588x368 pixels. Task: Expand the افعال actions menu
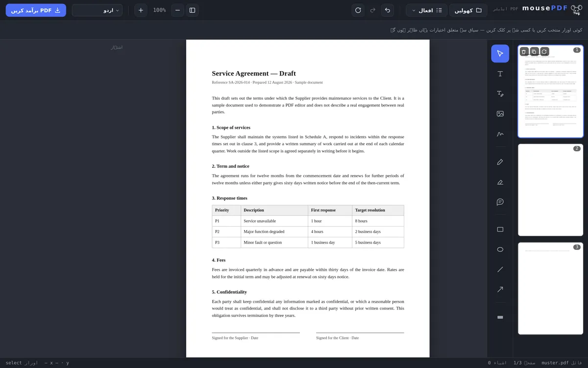[x=426, y=10]
